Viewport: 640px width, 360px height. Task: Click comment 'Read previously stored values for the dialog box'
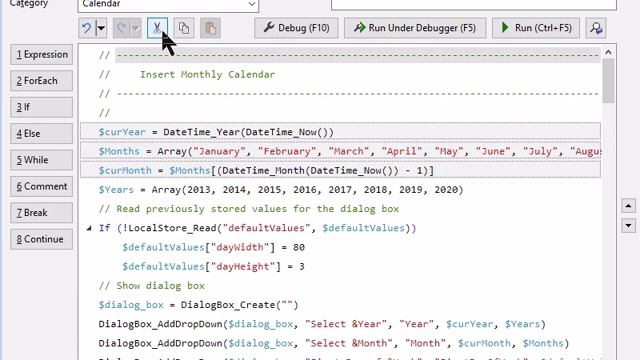click(249, 209)
